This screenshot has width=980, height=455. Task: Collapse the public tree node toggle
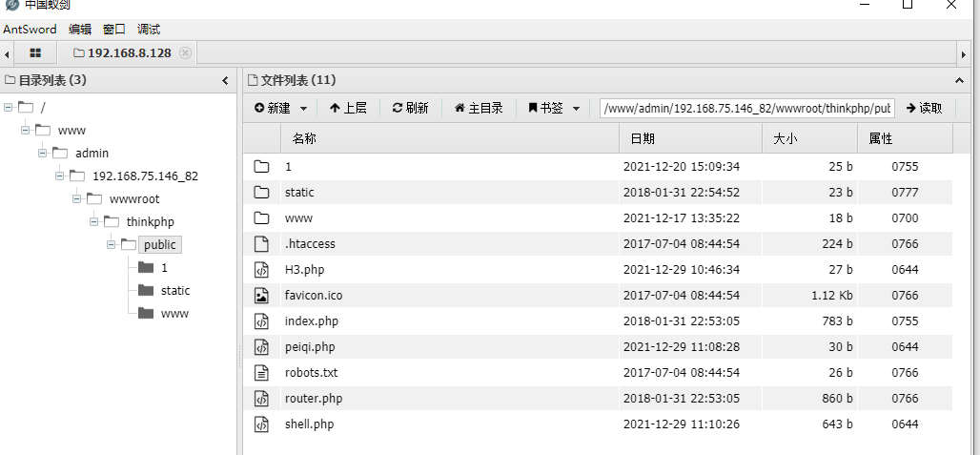(112, 244)
